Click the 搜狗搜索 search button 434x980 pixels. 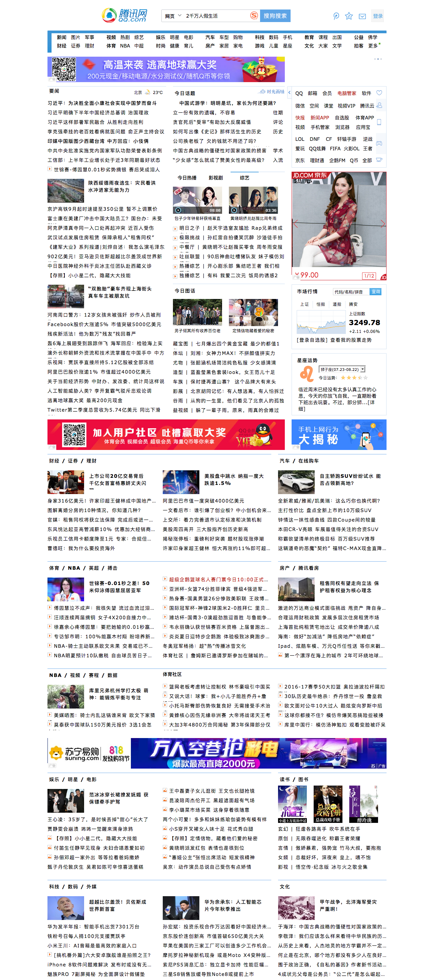coord(275,16)
